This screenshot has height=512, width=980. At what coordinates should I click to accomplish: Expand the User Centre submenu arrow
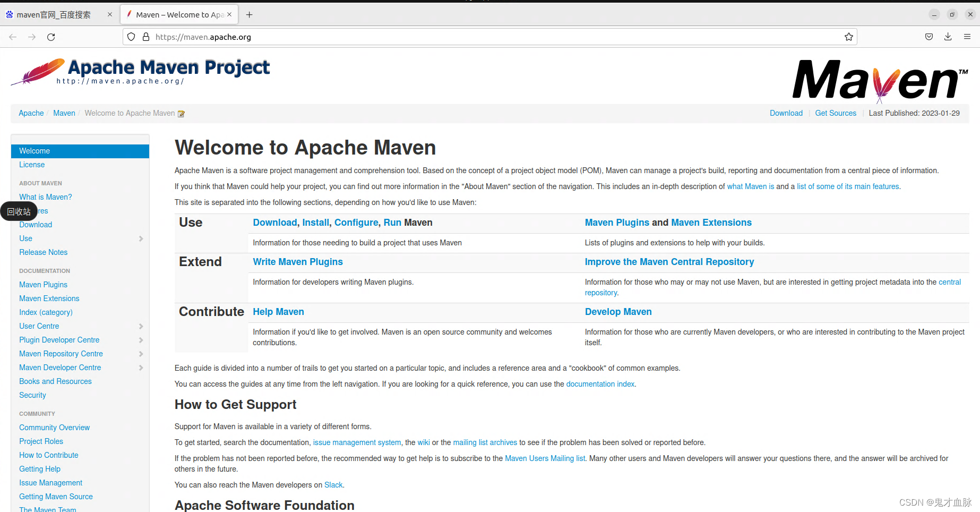(x=141, y=326)
